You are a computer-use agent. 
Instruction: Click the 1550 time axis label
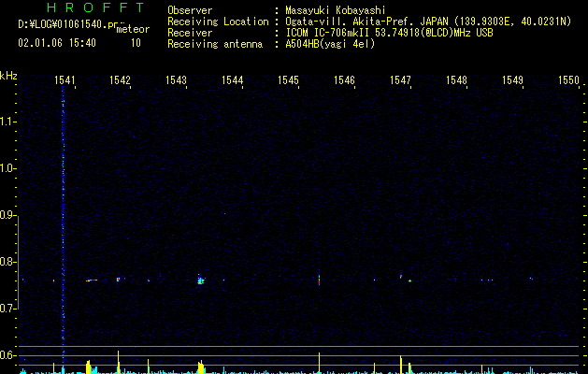click(x=569, y=80)
